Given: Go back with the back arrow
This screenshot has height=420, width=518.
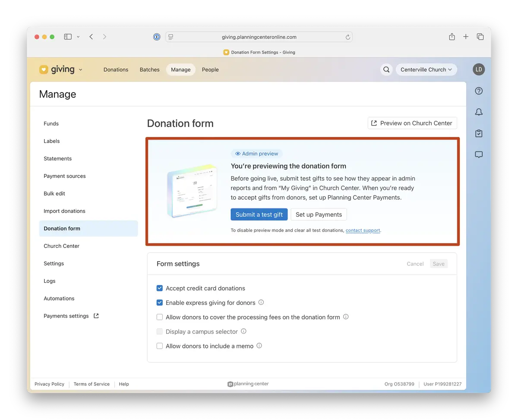Looking at the screenshot, I should (x=91, y=37).
